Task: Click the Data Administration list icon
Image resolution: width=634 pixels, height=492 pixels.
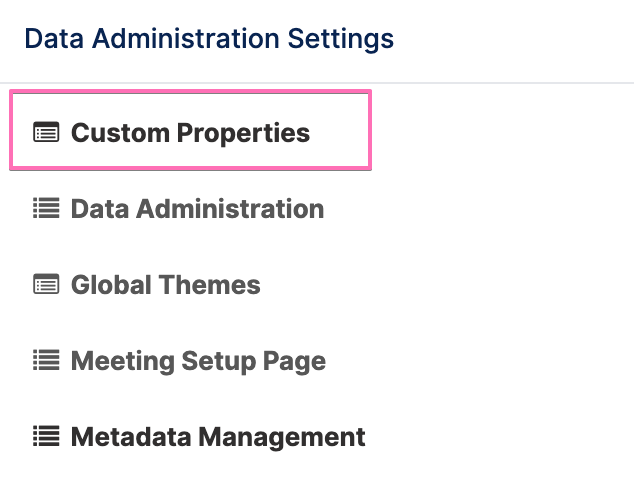Action: click(46, 208)
